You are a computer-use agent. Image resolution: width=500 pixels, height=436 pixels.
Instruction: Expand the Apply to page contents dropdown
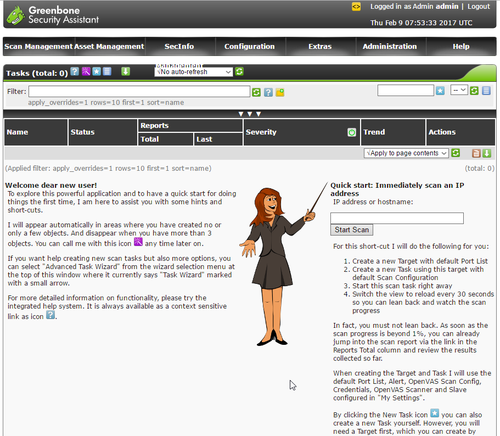406,153
